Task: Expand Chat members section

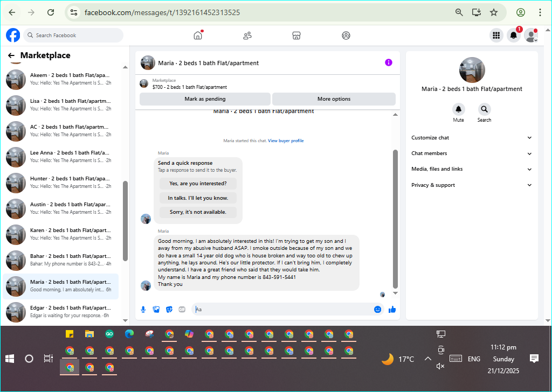Action: tap(472, 153)
